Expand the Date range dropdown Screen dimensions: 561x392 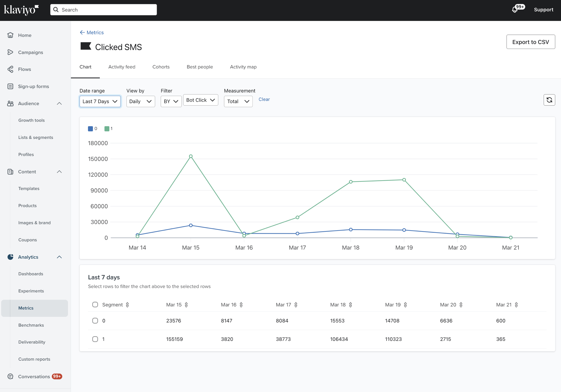coord(99,101)
